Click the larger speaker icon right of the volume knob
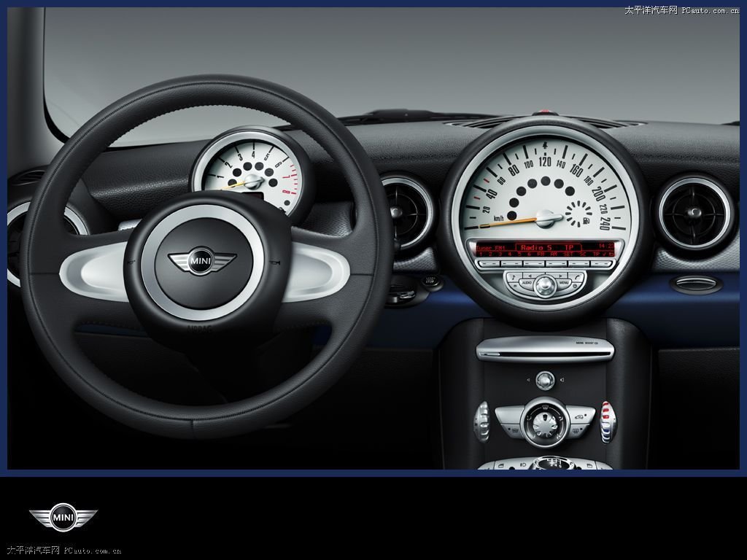Image resolution: width=747 pixels, height=560 pixels. 562,380
